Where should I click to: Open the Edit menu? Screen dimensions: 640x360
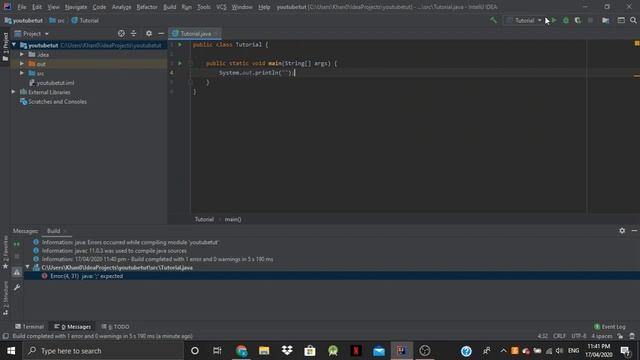coord(37,7)
